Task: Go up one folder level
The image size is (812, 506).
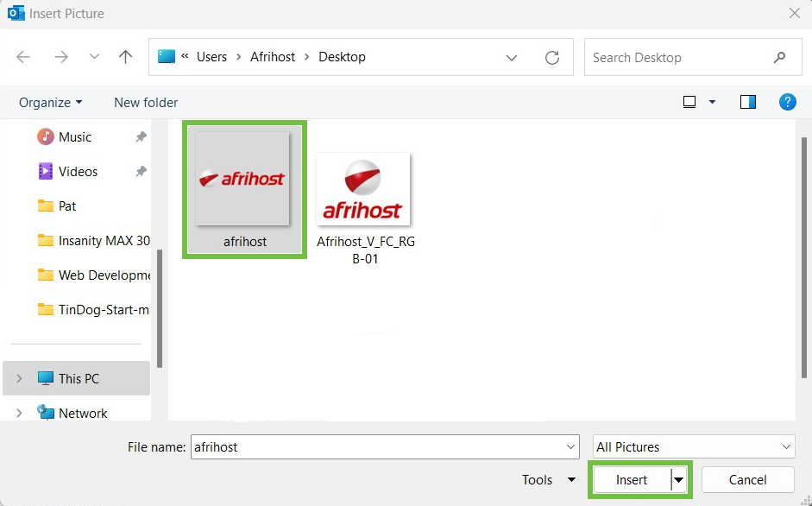Action: click(126, 57)
